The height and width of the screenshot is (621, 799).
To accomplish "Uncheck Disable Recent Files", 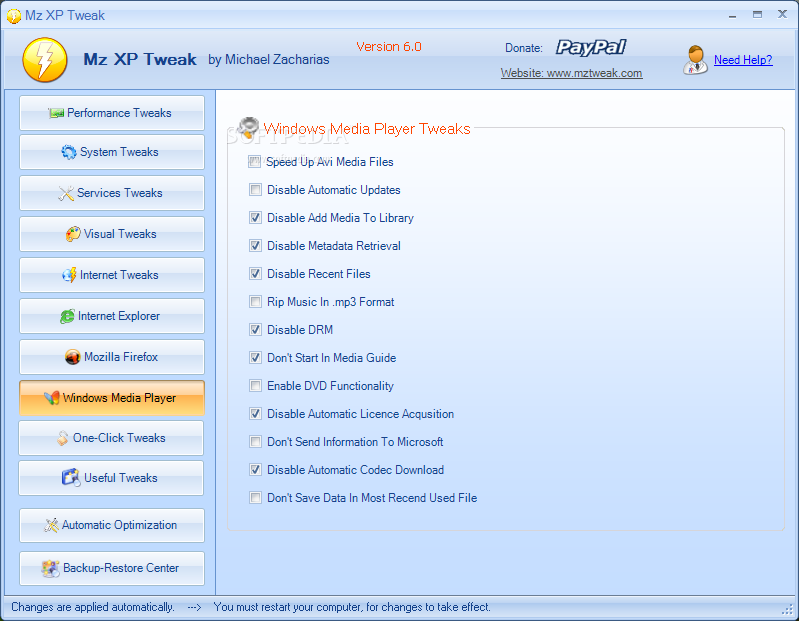I will (x=255, y=274).
